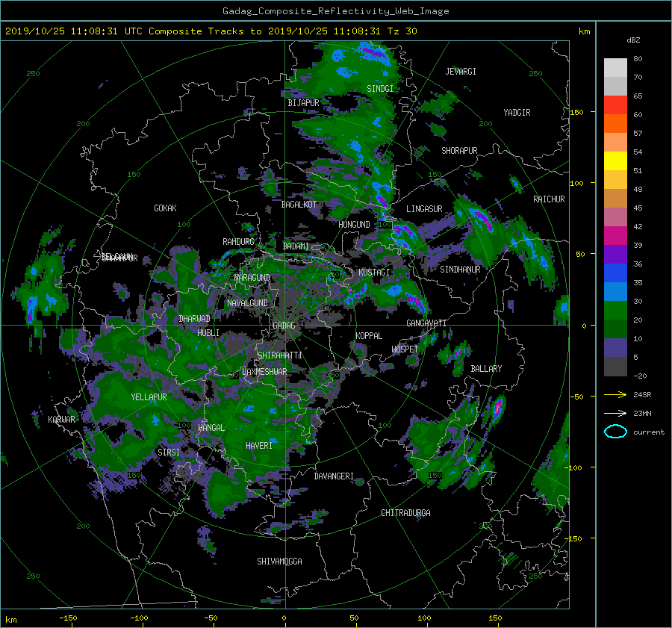
Task: Click the NAVALGUND city label
Action: point(247,303)
